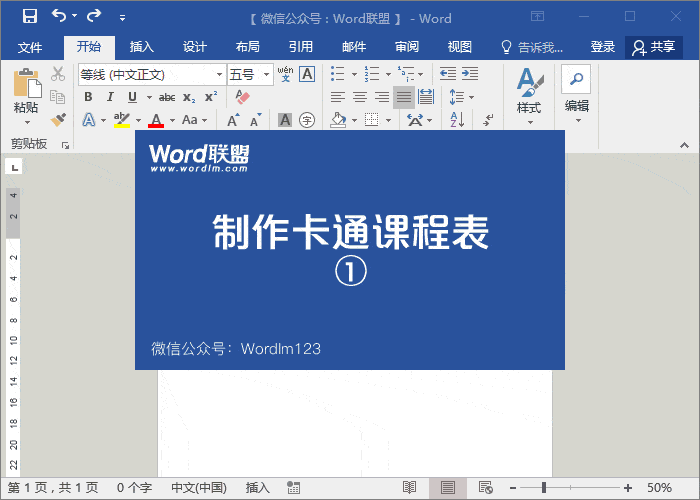Screen dimensions: 700x500
Task: Align text right
Action: click(382, 97)
